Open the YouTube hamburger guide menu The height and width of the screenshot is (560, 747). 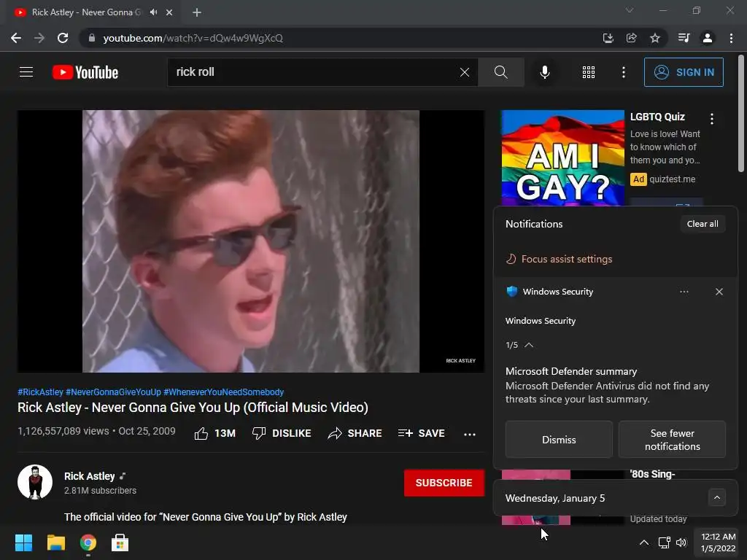[26, 72]
